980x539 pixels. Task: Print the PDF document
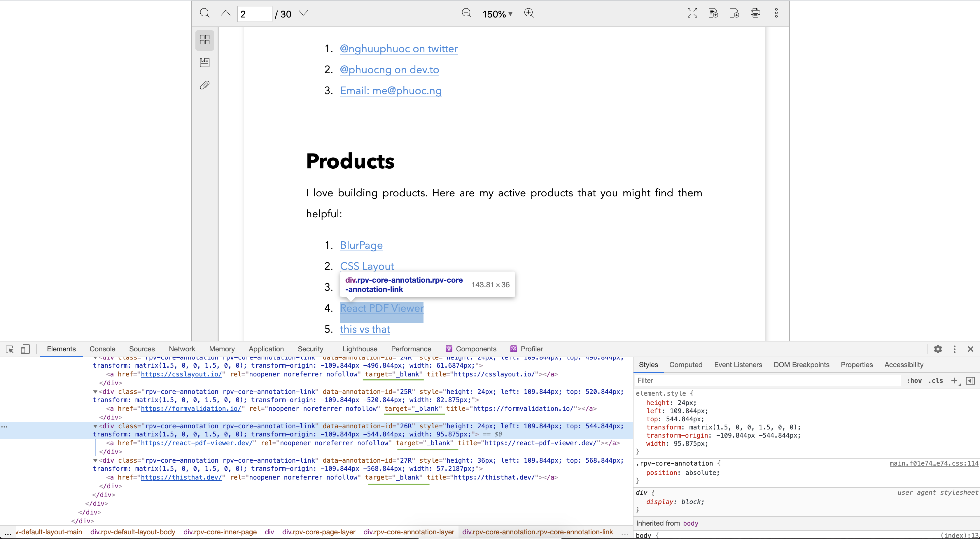pos(755,13)
